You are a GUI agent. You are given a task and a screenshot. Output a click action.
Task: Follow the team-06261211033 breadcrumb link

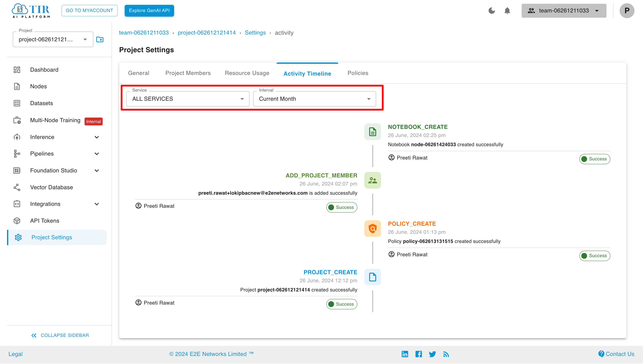(x=144, y=33)
